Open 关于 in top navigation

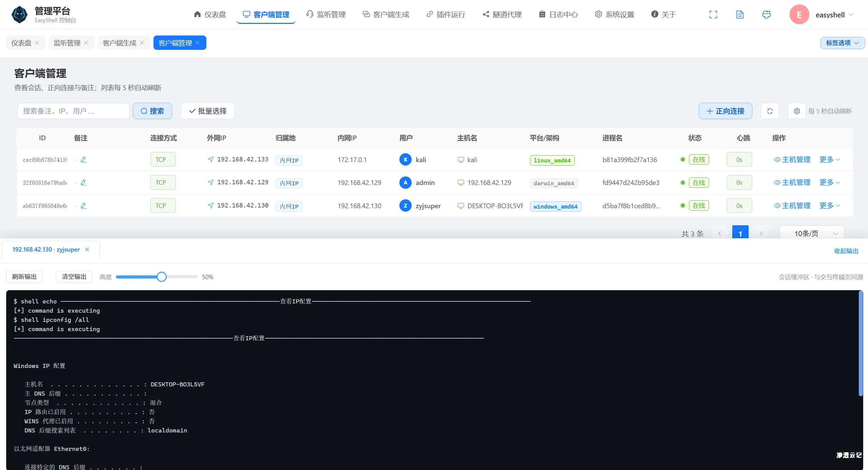[x=664, y=14]
